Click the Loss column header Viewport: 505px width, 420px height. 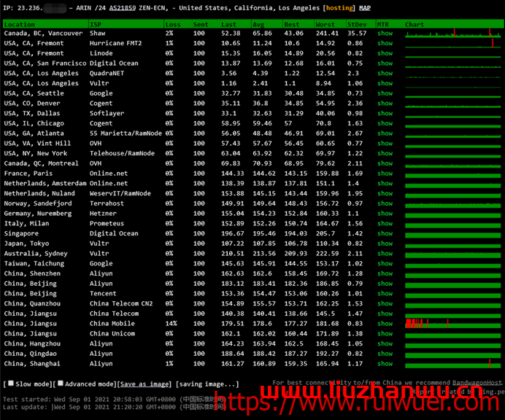pos(173,24)
